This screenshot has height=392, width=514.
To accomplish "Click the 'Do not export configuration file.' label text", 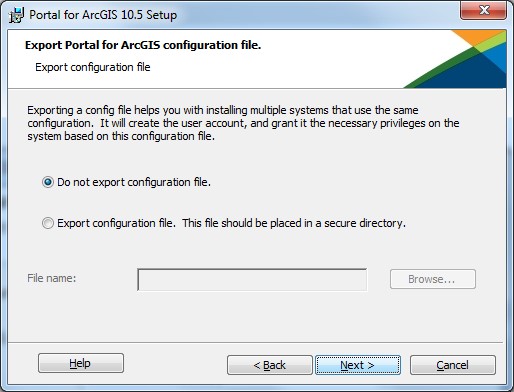I will (134, 182).
